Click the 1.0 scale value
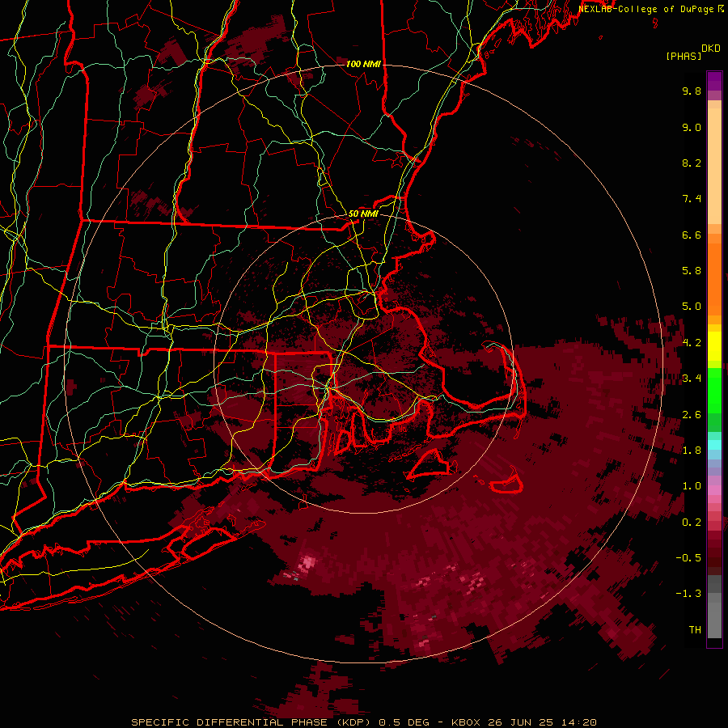This screenshot has height=728, width=728. tap(692, 486)
